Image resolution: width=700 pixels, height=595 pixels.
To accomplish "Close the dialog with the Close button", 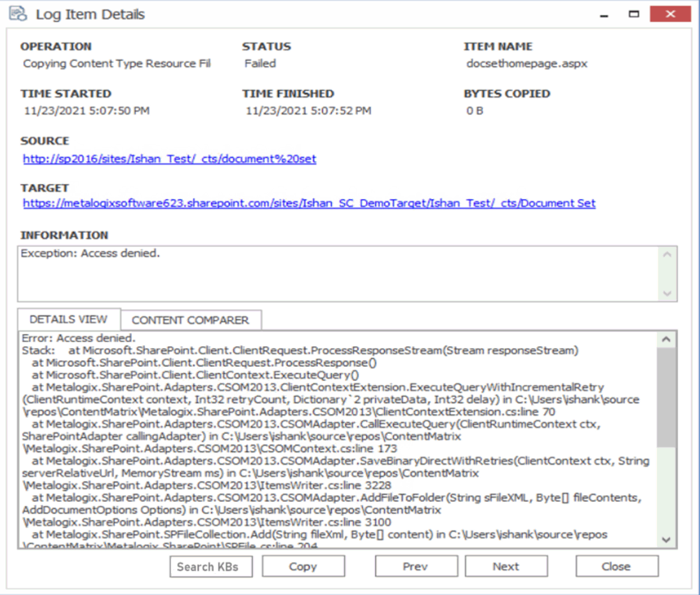I will pos(616,566).
